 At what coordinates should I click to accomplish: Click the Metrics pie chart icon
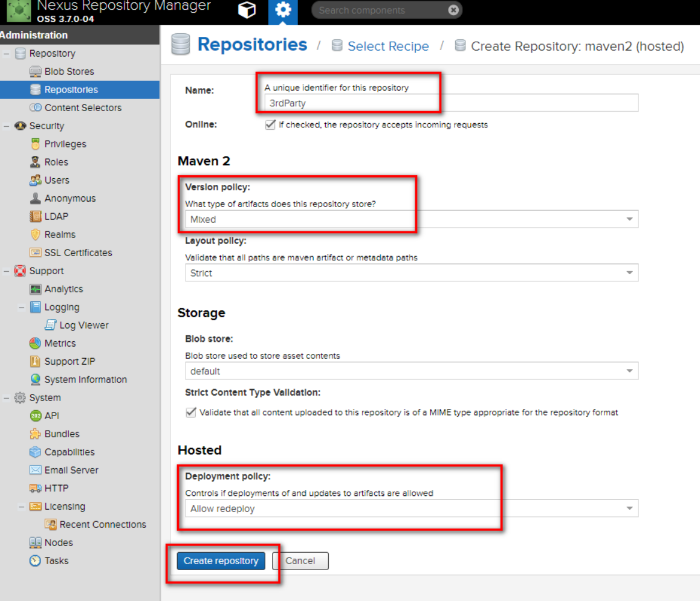tap(35, 343)
